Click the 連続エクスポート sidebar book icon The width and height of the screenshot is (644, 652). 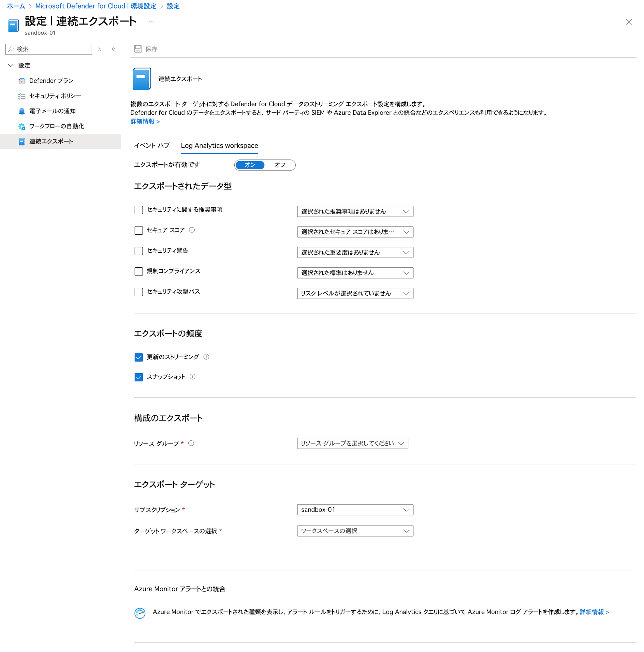pos(22,142)
